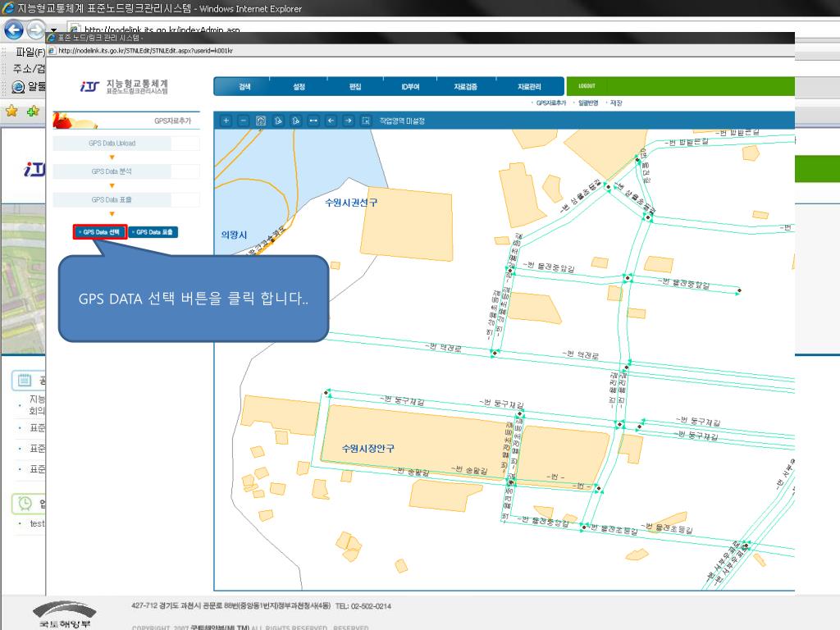Click the GPS Data Upload step
The height and width of the screenshot is (630, 840).
112,143
